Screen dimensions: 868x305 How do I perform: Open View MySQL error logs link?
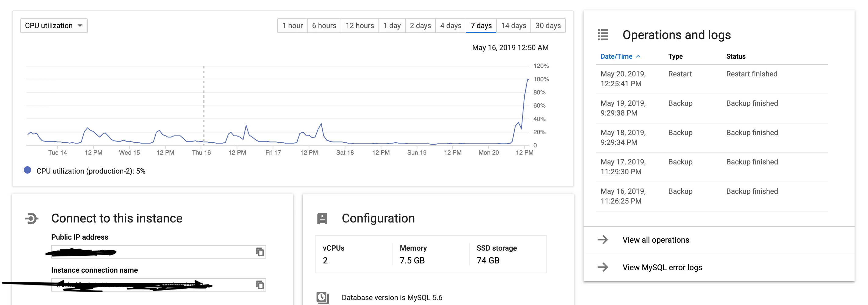tap(662, 267)
